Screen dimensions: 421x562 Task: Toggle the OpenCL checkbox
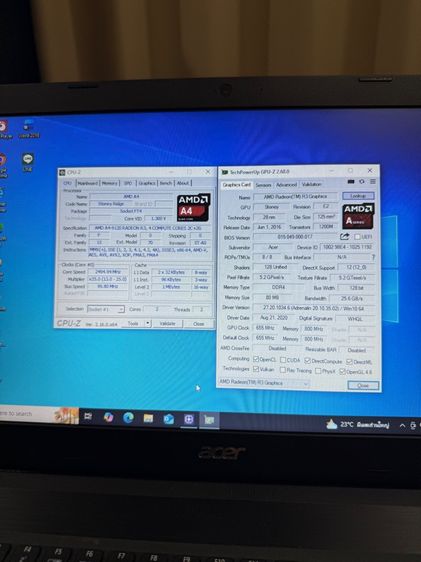tap(256, 359)
